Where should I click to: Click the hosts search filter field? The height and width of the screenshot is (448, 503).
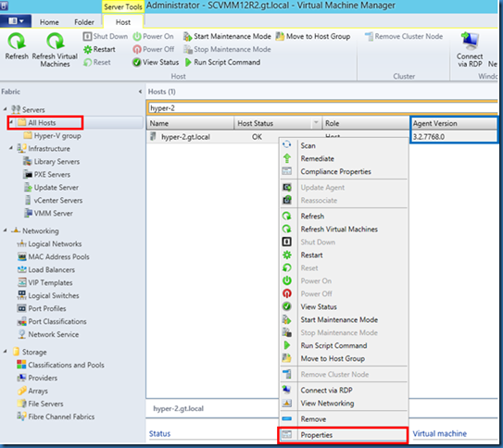322,108
